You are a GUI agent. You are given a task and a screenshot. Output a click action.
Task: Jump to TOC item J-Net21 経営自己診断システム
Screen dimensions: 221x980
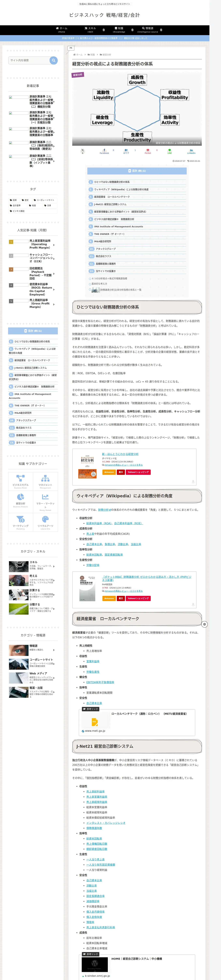110,204
